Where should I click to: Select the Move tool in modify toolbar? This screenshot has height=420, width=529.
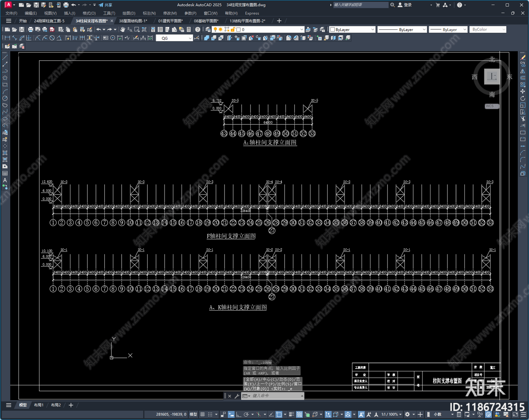click(523, 92)
